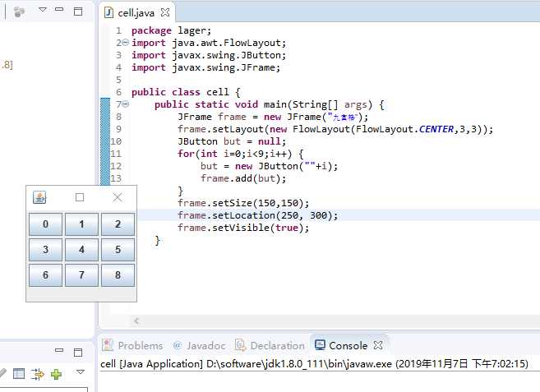The width and height of the screenshot is (540, 392).
Task: Click the 'public class cell {' line
Action: point(186,92)
